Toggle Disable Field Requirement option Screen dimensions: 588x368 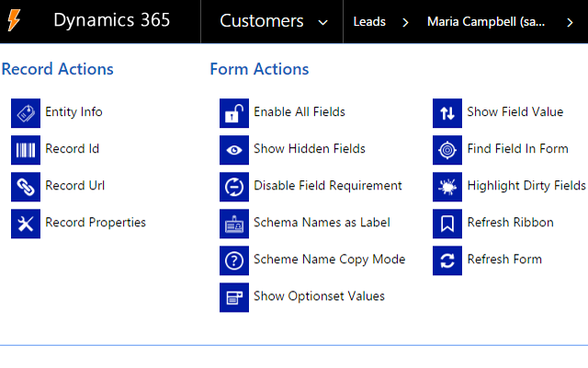234,186
